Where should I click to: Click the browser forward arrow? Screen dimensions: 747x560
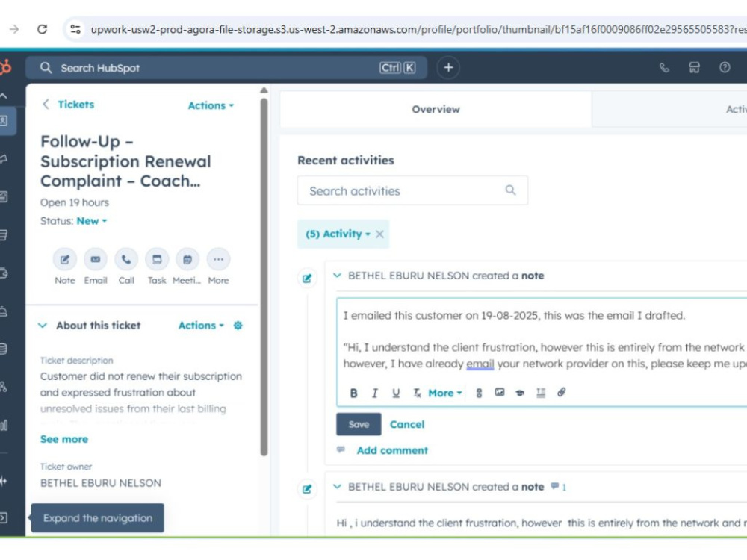(x=13, y=30)
